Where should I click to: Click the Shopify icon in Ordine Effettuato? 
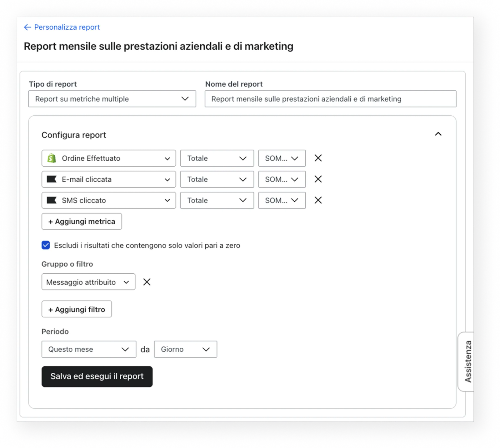point(52,158)
